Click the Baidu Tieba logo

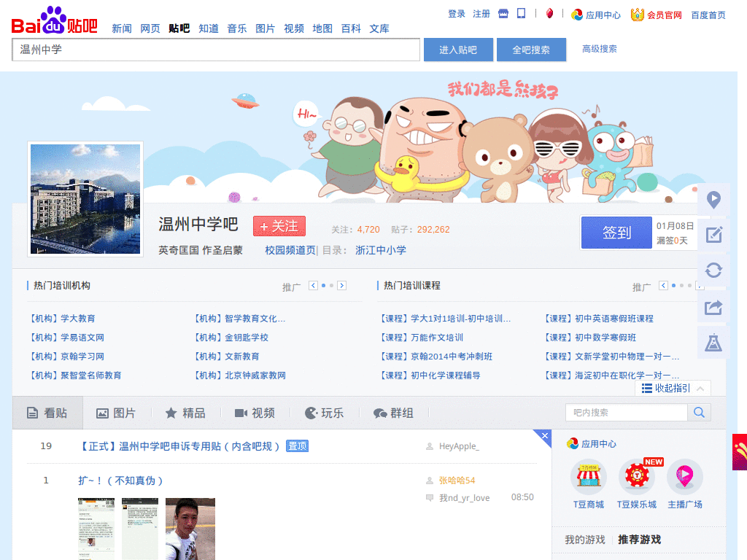(54, 21)
